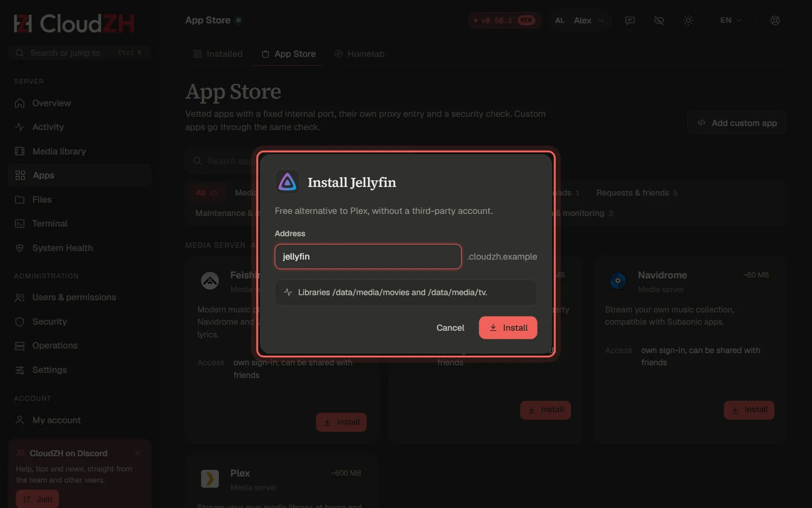
Task: Switch to the Installed tab
Action: tap(218, 54)
